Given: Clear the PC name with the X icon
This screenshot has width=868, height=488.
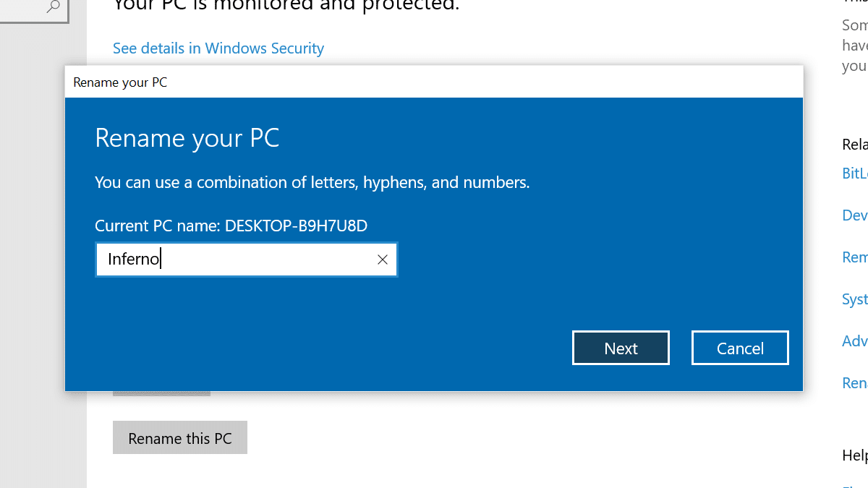Looking at the screenshot, I should coord(383,260).
